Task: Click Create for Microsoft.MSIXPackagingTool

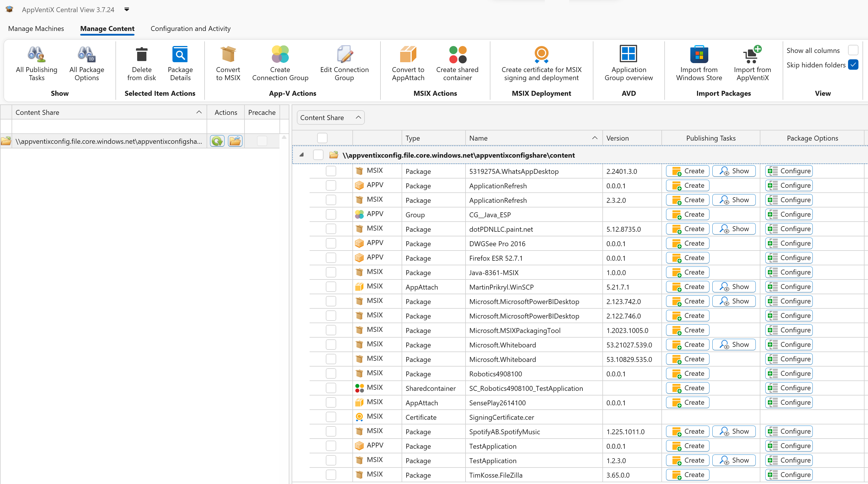Action: (688, 330)
